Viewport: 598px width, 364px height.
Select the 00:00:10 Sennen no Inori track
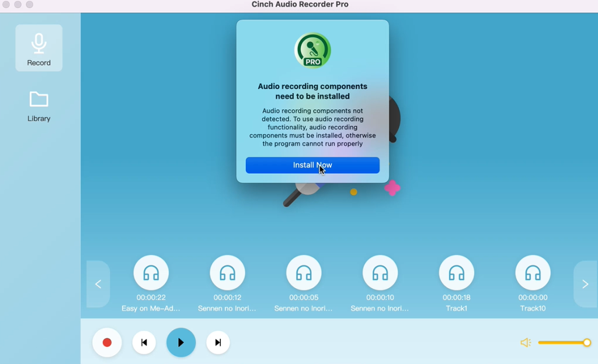380,272
